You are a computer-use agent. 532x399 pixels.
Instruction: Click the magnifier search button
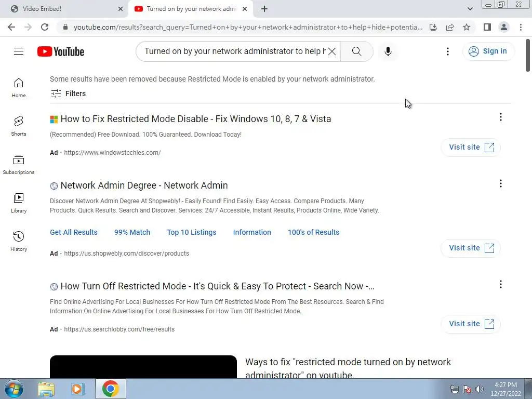[356, 51]
